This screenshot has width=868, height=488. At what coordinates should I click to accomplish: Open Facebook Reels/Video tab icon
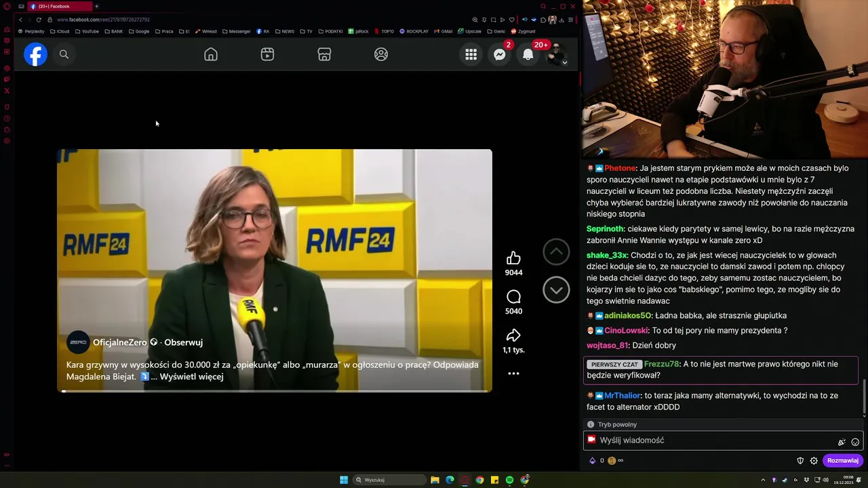click(267, 54)
